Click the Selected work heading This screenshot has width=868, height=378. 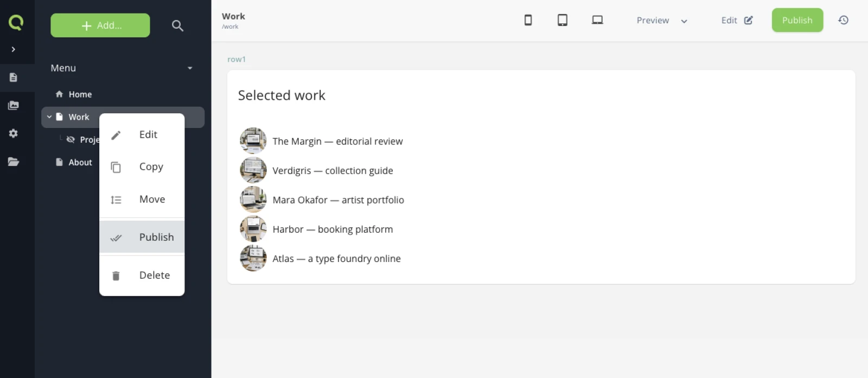tap(282, 95)
